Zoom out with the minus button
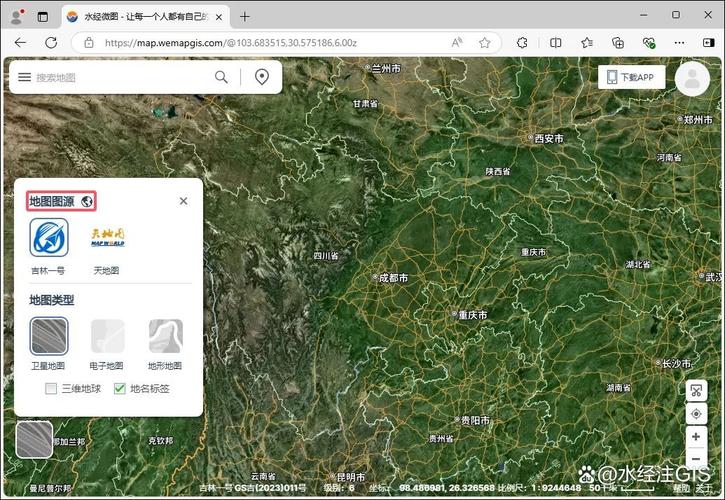Viewport: 725px width, 500px height. point(696,459)
